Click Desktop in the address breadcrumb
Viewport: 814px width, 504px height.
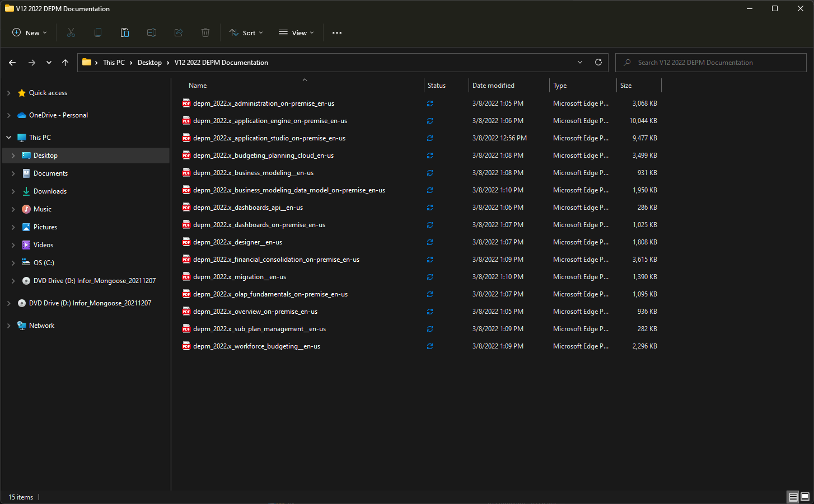[x=149, y=63]
